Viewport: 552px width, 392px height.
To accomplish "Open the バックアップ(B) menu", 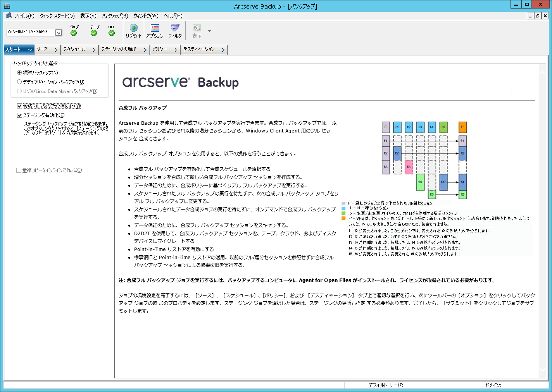I will pyautogui.click(x=115, y=16).
